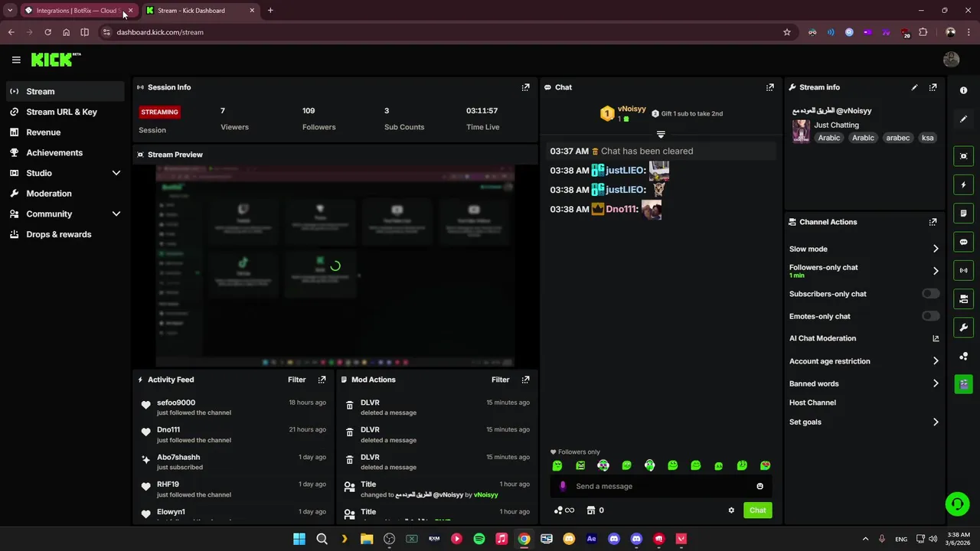The width and height of the screenshot is (980, 551).
Task: Open Spotify from the taskbar
Action: tap(479, 539)
